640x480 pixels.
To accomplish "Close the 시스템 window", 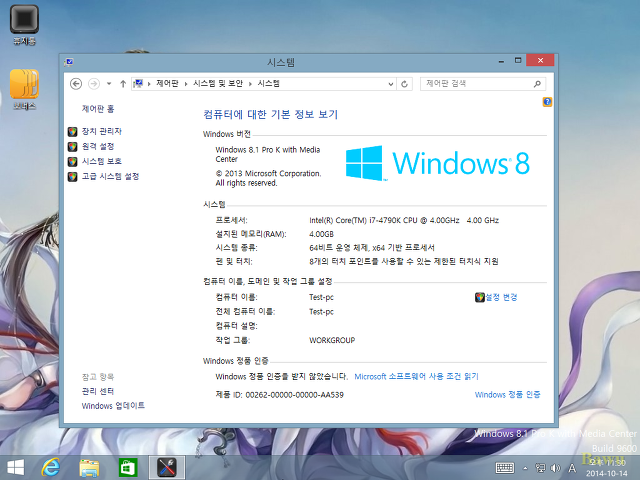I will [540, 60].
